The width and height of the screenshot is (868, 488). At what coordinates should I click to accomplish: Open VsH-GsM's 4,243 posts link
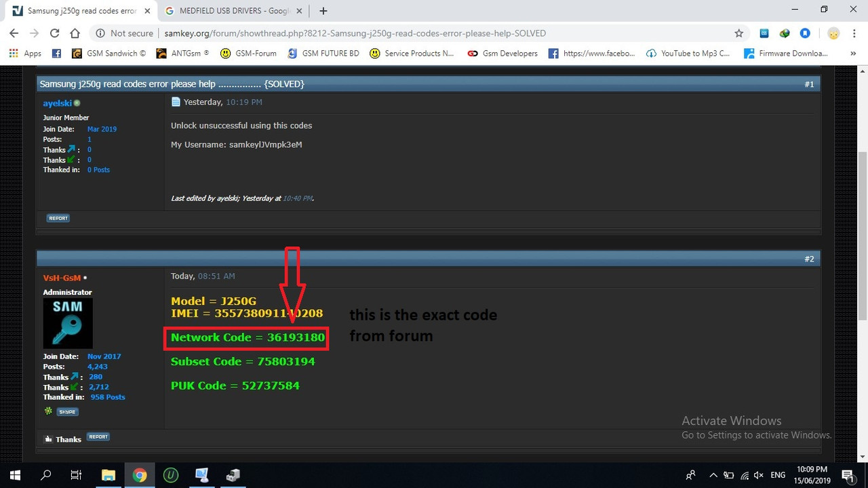pos(98,366)
